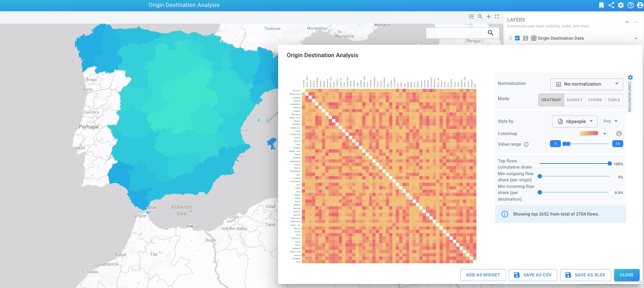This screenshot has height=288, width=644.
Task: Click the Add as Widget button
Action: (483, 275)
